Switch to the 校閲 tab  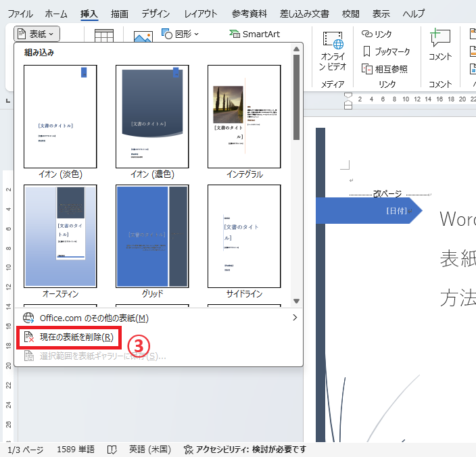pos(351,14)
